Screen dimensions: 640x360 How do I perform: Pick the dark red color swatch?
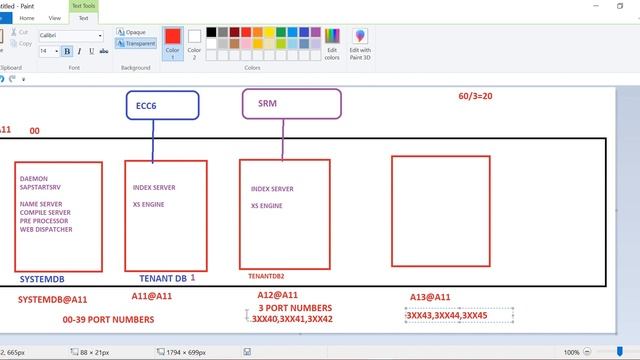tap(234, 32)
